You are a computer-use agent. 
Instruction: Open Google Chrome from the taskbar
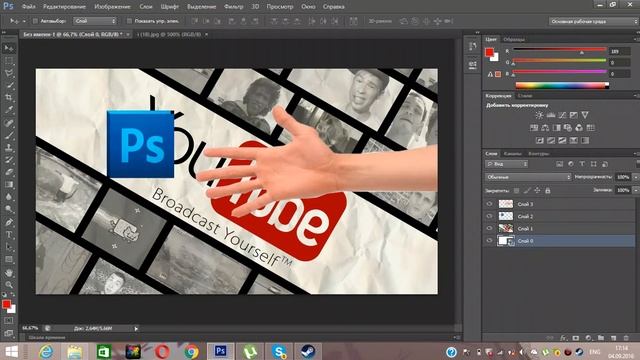click(191, 351)
